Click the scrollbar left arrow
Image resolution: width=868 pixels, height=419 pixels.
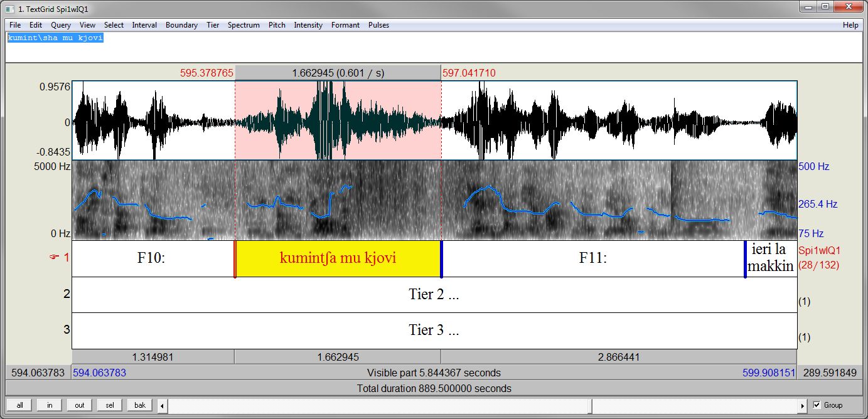click(163, 406)
